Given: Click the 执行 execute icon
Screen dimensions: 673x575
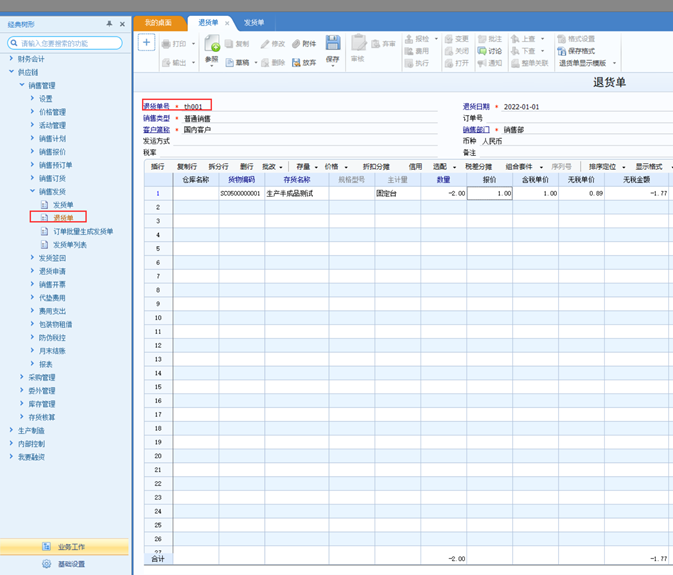Looking at the screenshot, I should click(x=409, y=63).
